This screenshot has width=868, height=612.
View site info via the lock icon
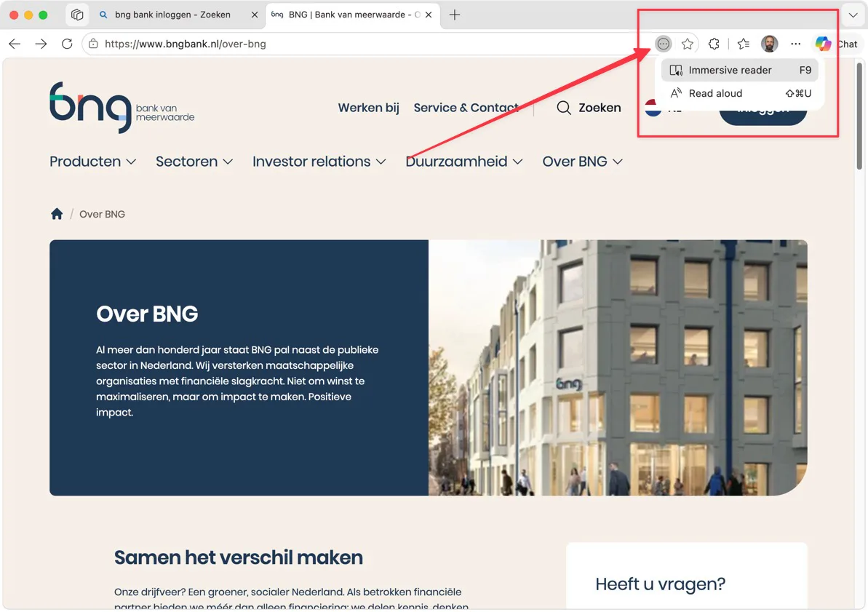pyautogui.click(x=94, y=44)
